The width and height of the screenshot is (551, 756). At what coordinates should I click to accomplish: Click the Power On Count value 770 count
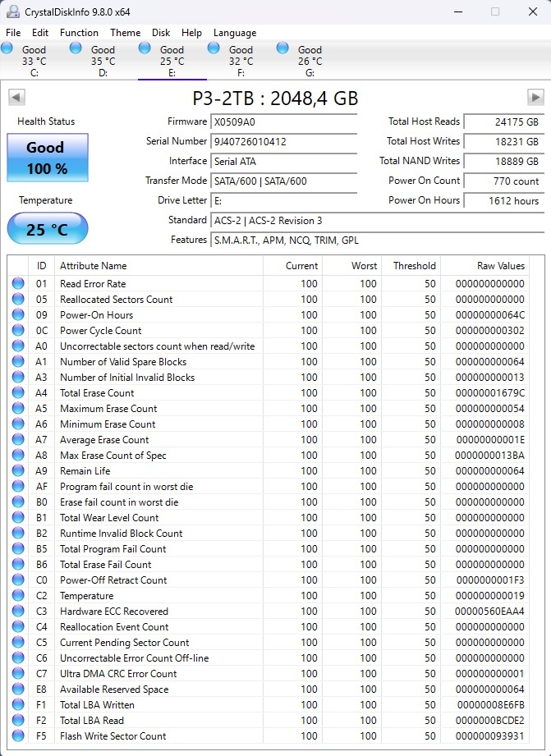[504, 181]
